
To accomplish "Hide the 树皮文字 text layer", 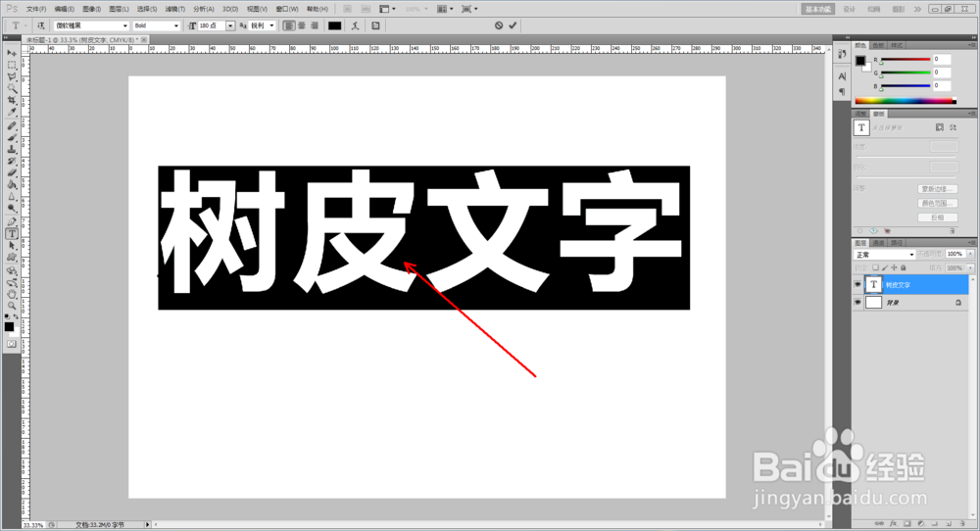I will 857,285.
